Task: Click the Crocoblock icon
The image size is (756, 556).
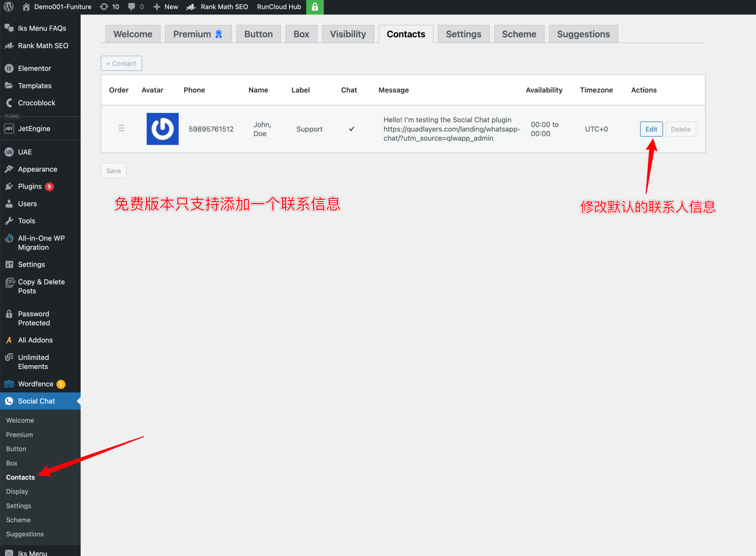Action: 9,103
